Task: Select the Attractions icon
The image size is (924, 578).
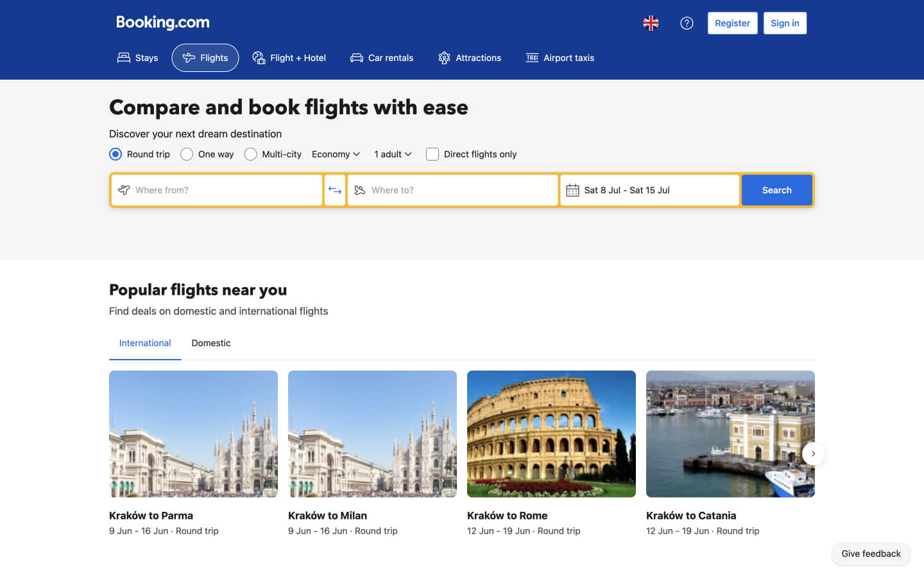Action: pos(443,57)
